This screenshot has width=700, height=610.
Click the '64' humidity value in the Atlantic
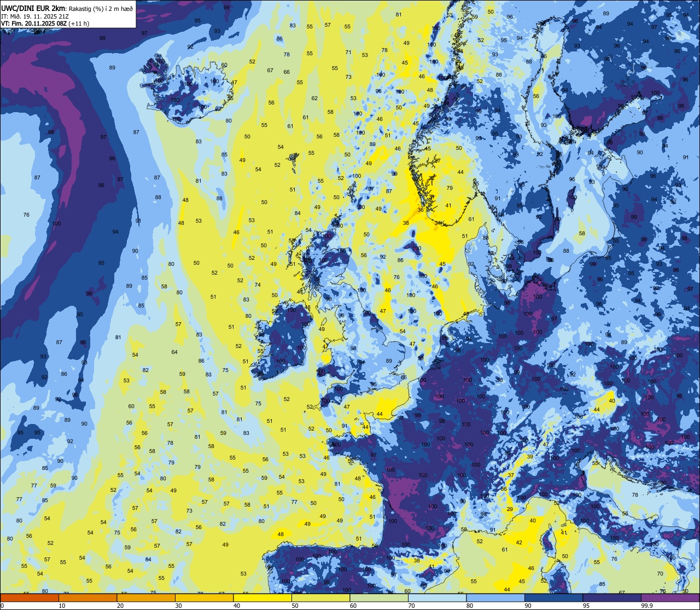pyautogui.click(x=174, y=352)
